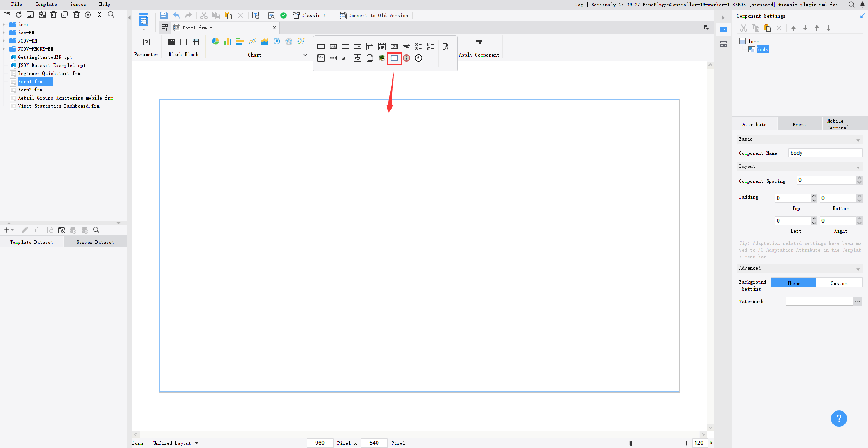Open the Unfixed Layout dropdown
Image resolution: width=868 pixels, height=448 pixels.
click(175, 443)
